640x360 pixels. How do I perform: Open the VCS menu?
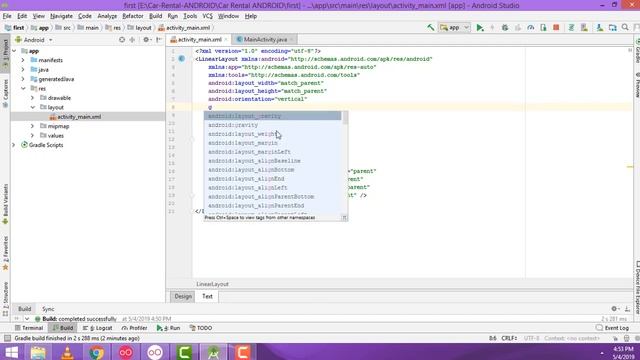[x=207, y=16]
